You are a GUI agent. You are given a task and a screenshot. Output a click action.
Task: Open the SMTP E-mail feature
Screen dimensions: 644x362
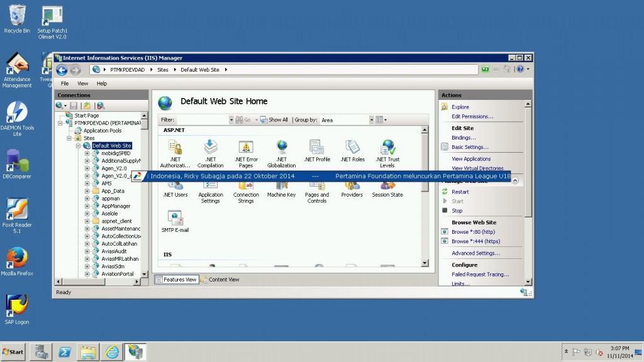[175, 219]
